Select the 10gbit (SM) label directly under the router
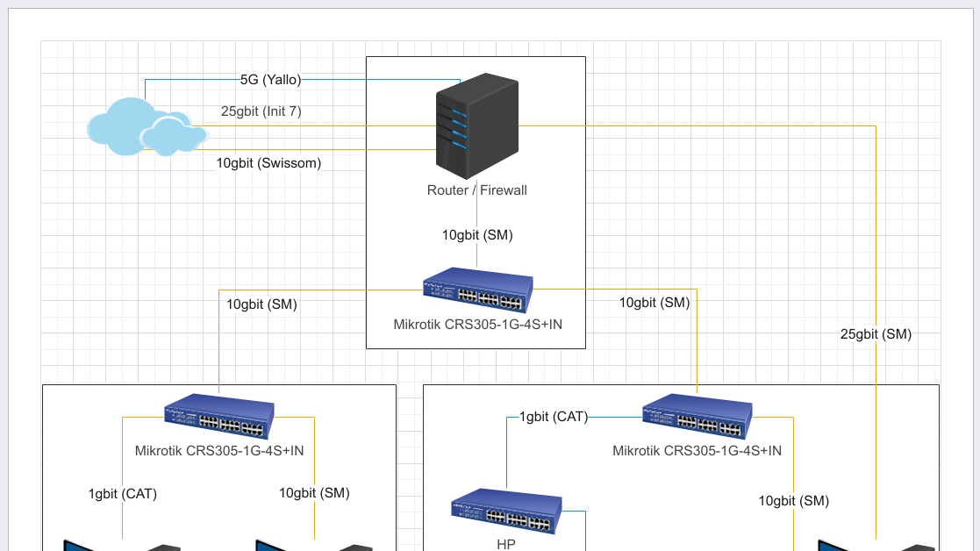Viewport: 980px width, 551px height. point(477,235)
